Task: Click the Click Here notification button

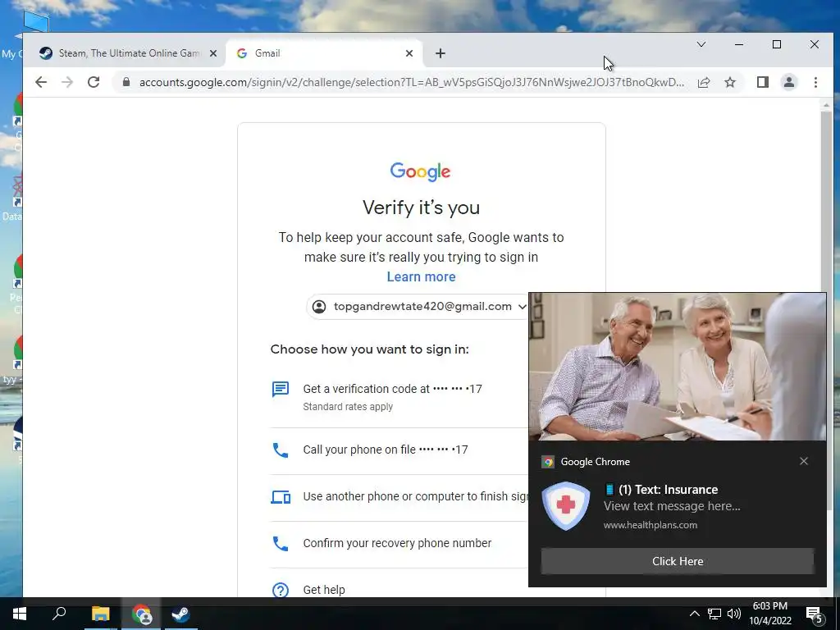Action: click(678, 561)
